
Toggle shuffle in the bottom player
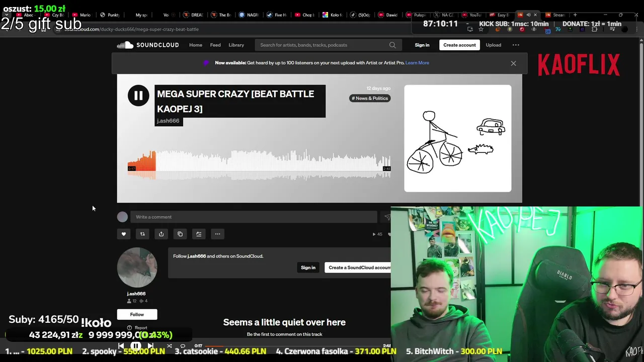tap(169, 346)
